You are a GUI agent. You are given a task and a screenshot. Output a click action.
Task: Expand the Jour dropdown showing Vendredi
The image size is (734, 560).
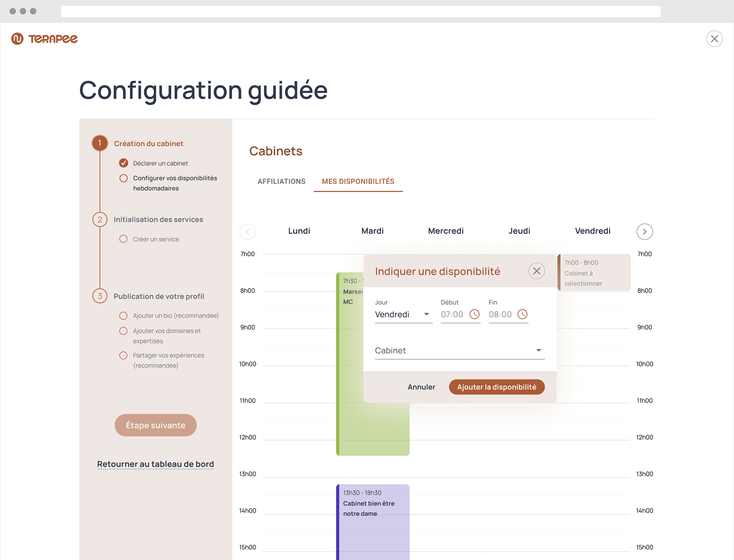coord(403,315)
